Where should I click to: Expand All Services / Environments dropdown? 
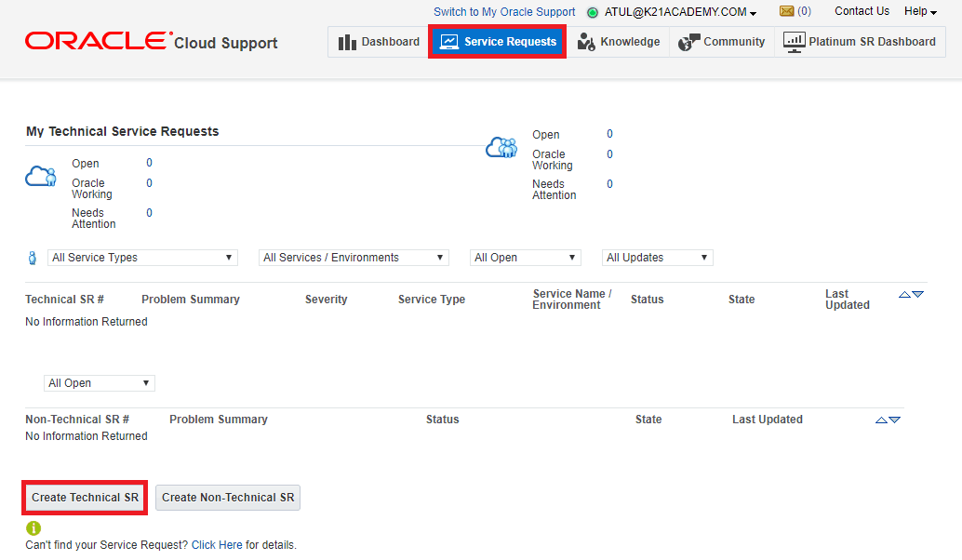pyautogui.click(x=354, y=258)
